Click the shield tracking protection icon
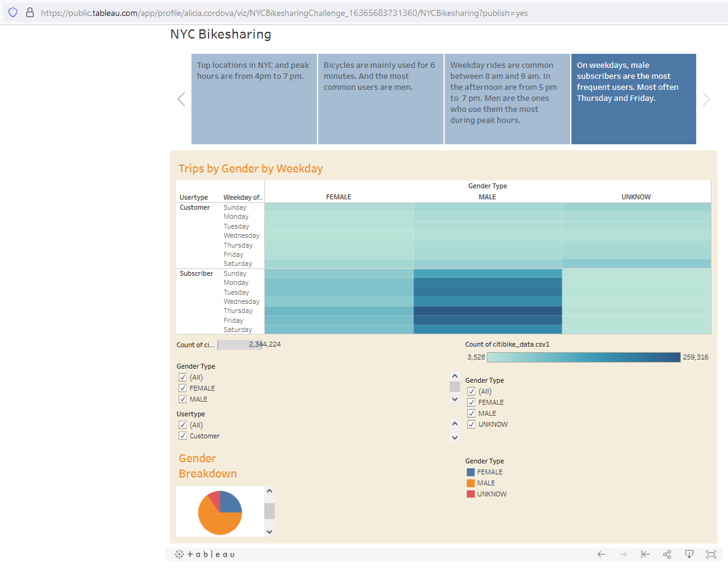 13,12
